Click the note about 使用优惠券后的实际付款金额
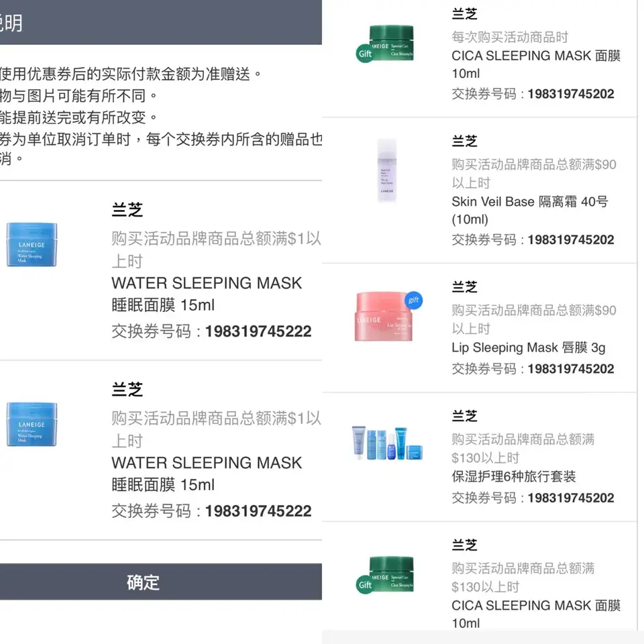 point(131,74)
